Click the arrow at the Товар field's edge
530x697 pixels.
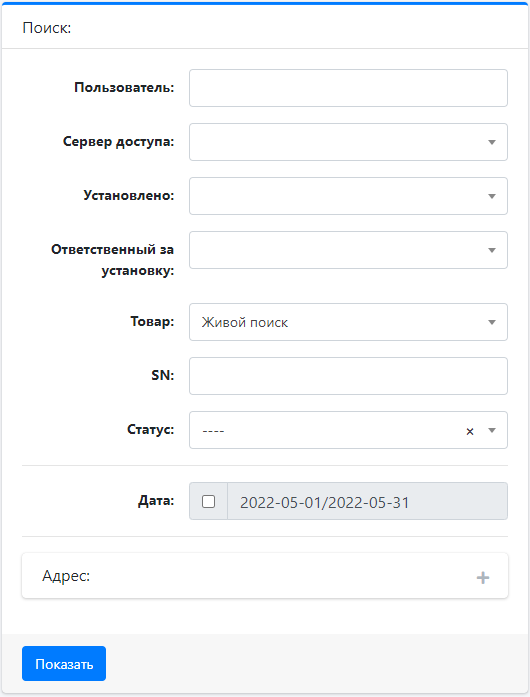[x=492, y=322]
